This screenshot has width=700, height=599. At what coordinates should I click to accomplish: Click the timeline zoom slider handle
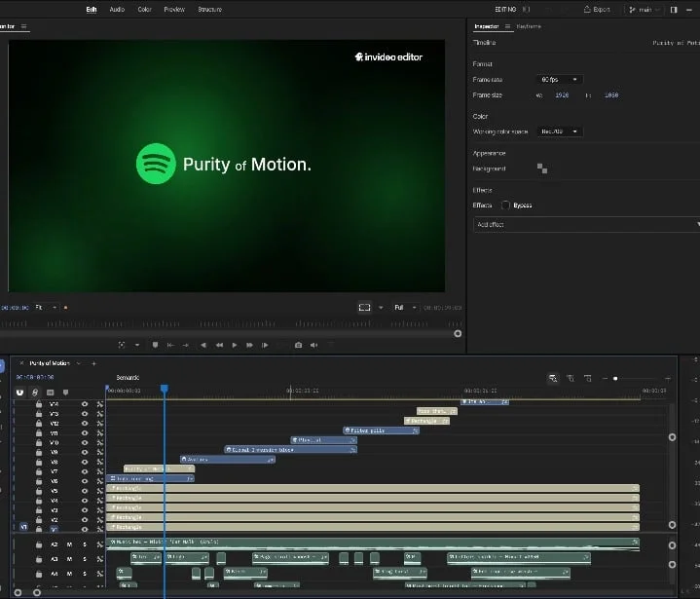[x=615, y=378]
